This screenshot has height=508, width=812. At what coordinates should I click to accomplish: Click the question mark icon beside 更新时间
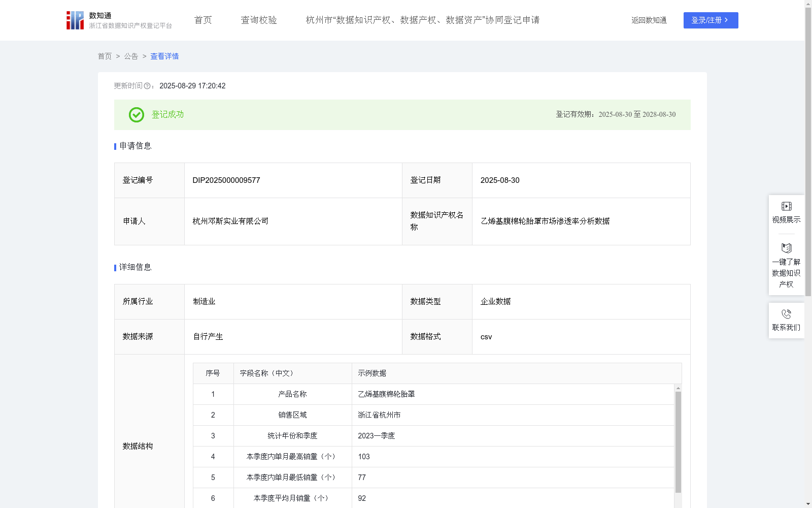[x=147, y=86]
